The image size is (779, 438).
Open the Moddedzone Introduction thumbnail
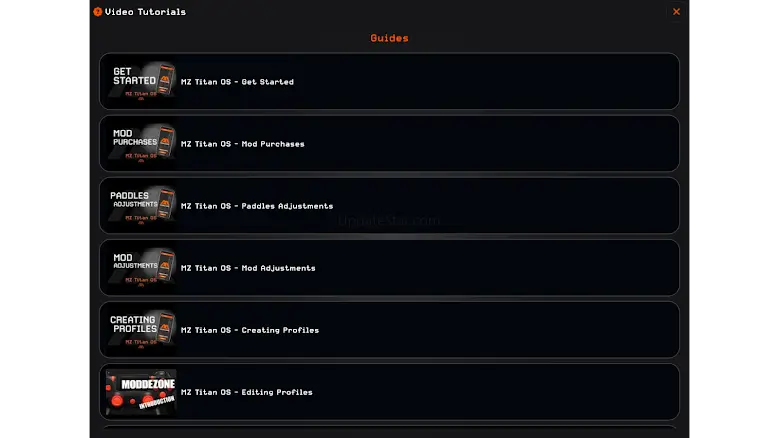pos(142,392)
